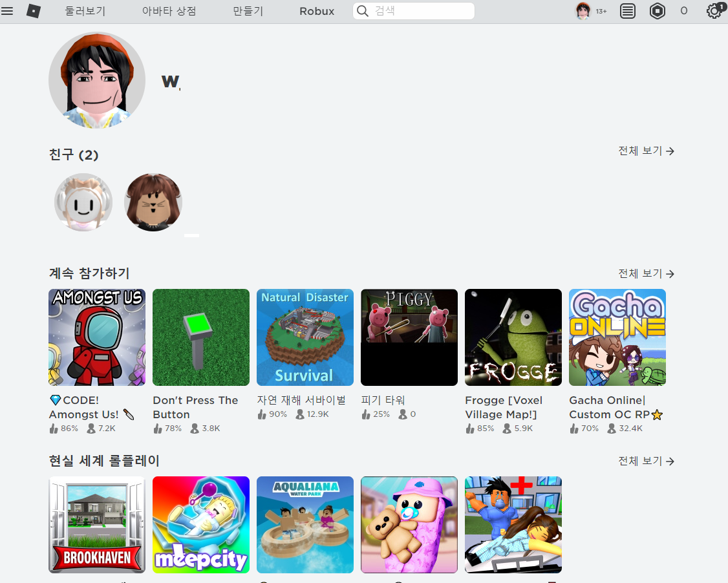This screenshot has width=728, height=583.
Task: Click the 검색 search field
Action: coord(414,11)
